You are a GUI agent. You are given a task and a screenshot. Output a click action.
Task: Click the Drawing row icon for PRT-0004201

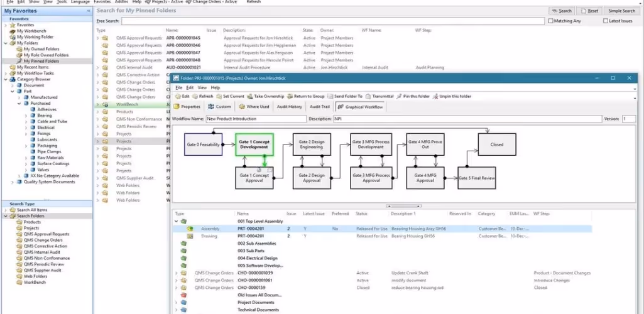190,236
